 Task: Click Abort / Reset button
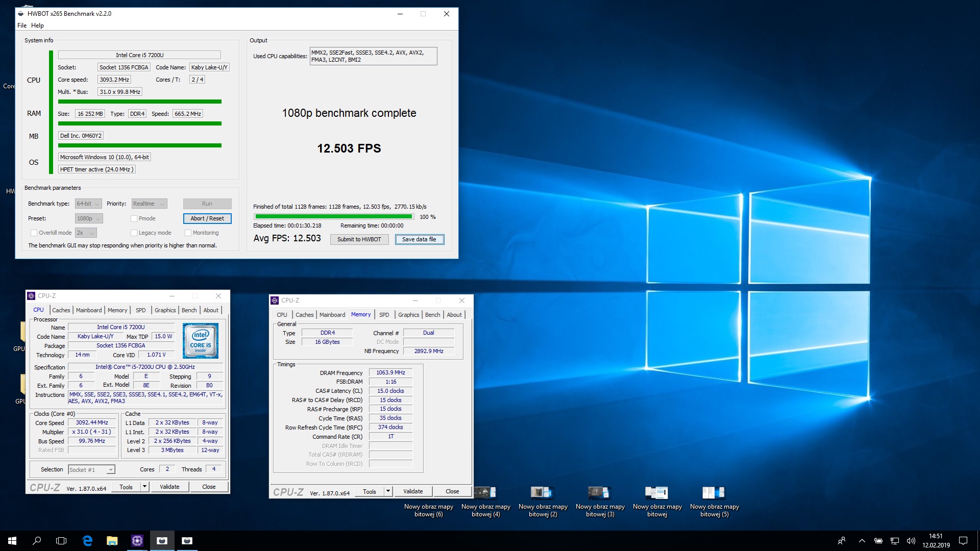click(207, 219)
